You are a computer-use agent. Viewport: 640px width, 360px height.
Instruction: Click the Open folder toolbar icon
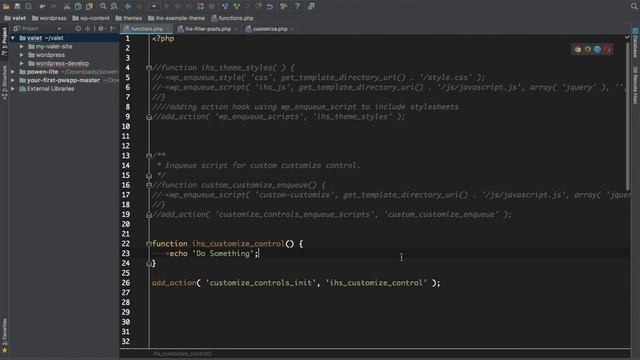[6, 6]
